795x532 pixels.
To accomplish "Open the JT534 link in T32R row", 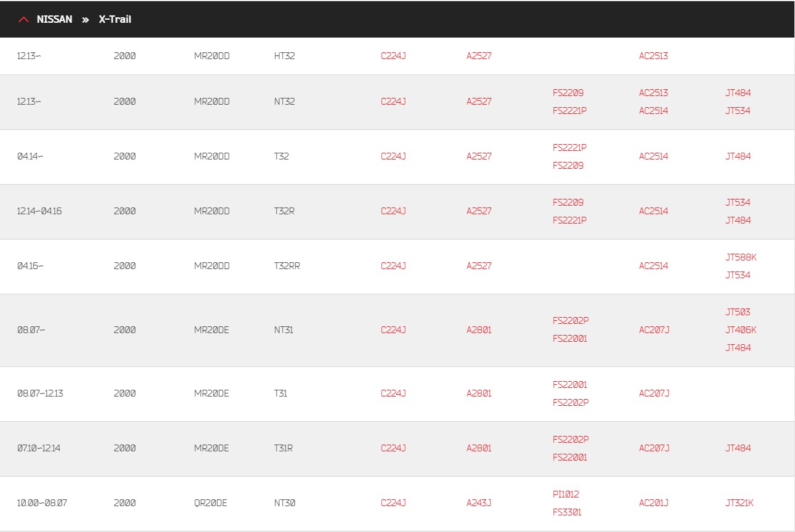I will pyautogui.click(x=738, y=203).
